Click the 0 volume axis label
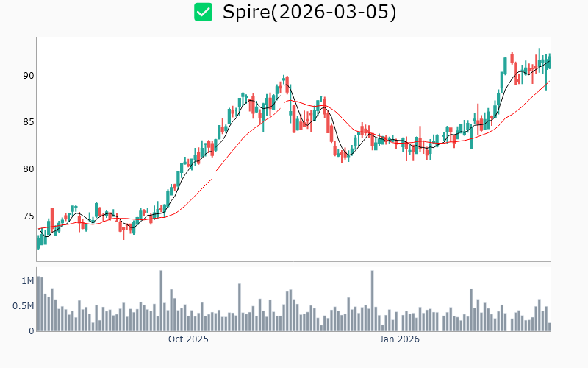Screen dimensions: 588x368 coord(31,331)
